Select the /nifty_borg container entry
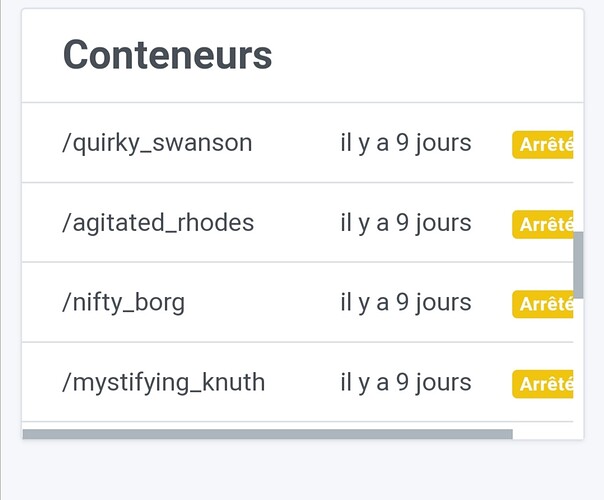 pos(123,302)
